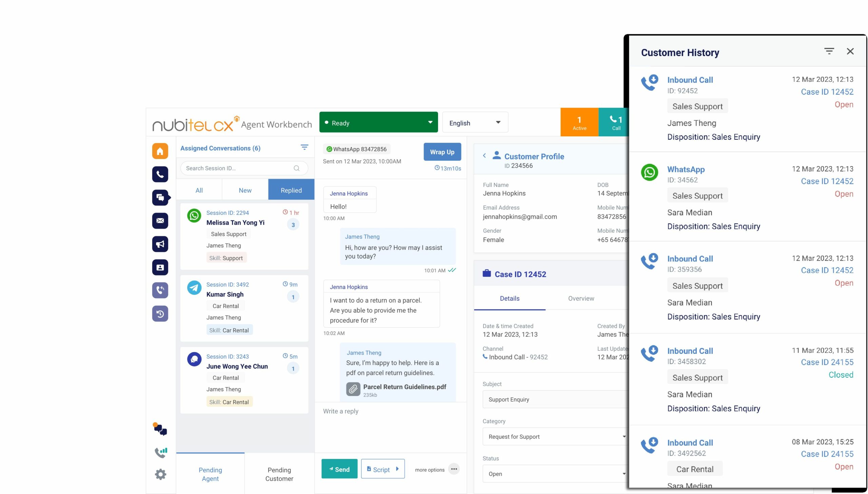Click the Send button in reply area

coord(338,469)
